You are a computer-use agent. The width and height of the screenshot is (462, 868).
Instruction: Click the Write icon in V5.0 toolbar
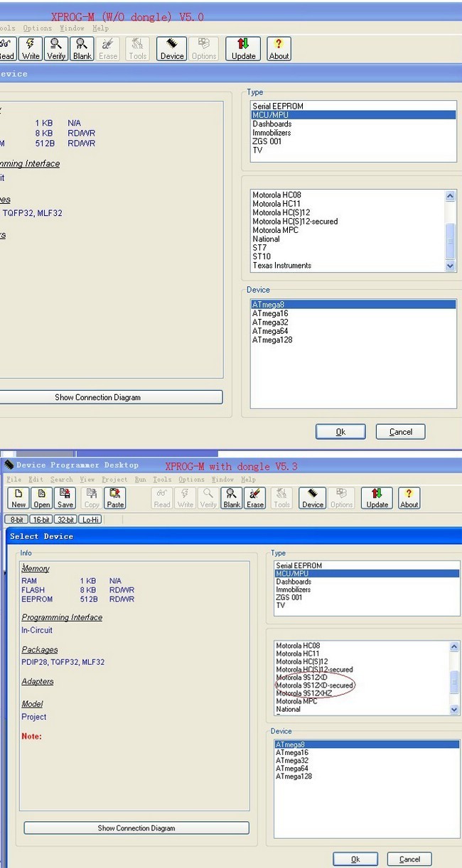click(x=31, y=48)
